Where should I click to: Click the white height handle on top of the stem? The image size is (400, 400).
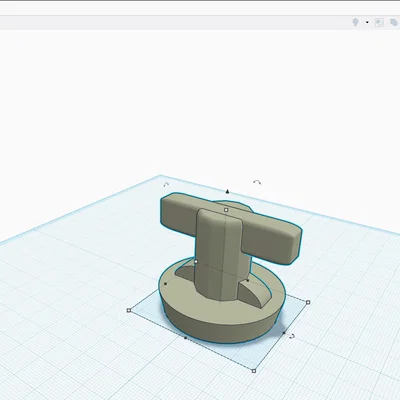click(226, 210)
